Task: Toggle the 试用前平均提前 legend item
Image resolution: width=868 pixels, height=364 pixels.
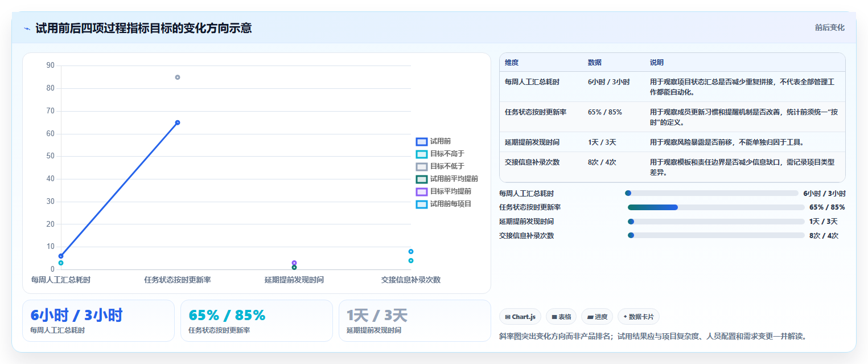Action: point(447,179)
